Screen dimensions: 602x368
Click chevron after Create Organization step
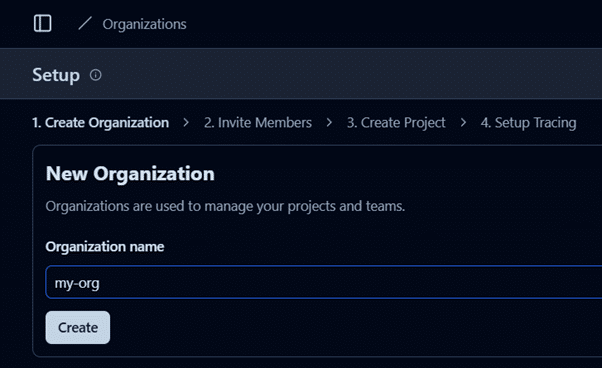point(186,123)
